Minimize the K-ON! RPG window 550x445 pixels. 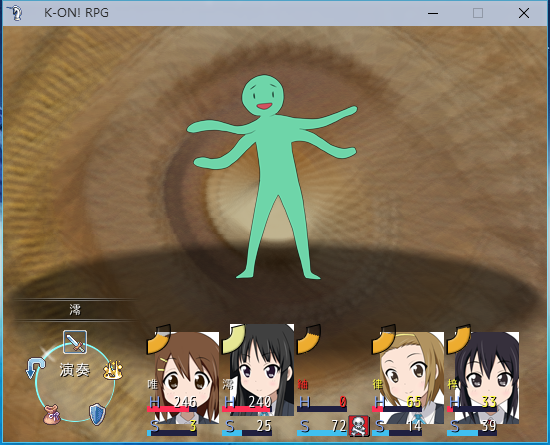tap(433, 13)
